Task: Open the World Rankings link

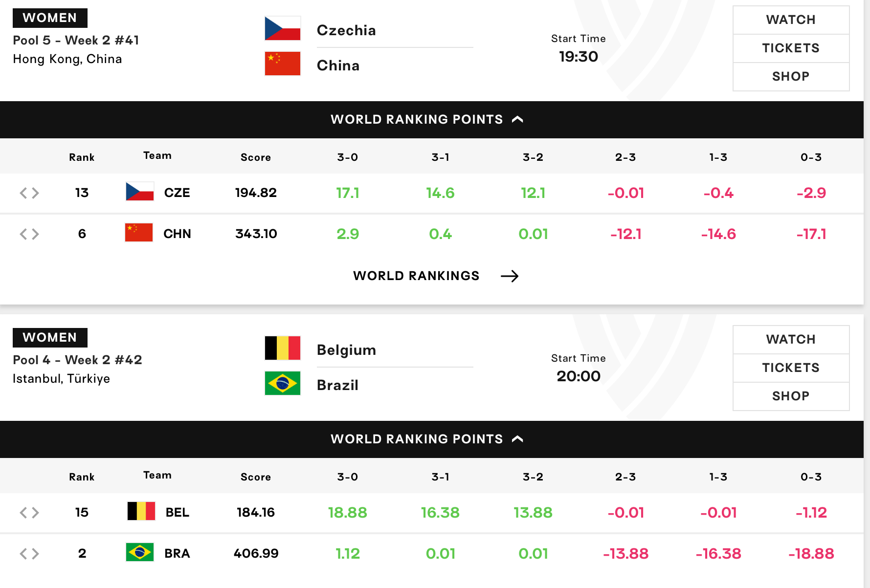Action: coord(416,276)
